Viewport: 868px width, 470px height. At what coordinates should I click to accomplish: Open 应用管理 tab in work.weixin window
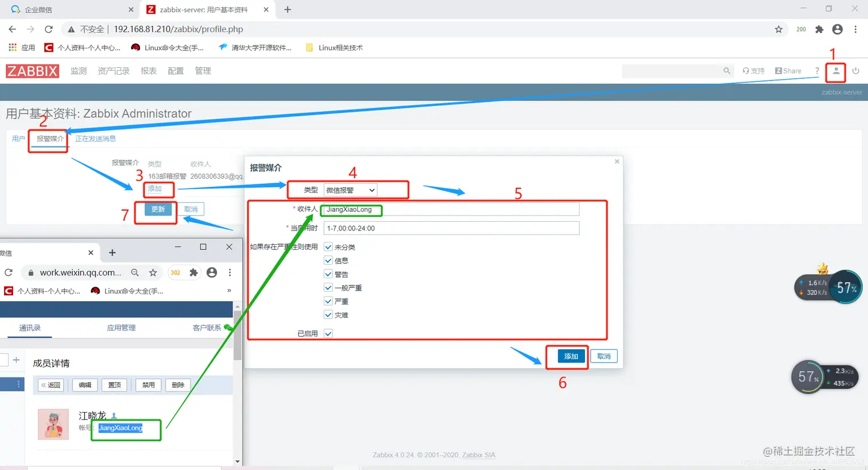point(121,328)
